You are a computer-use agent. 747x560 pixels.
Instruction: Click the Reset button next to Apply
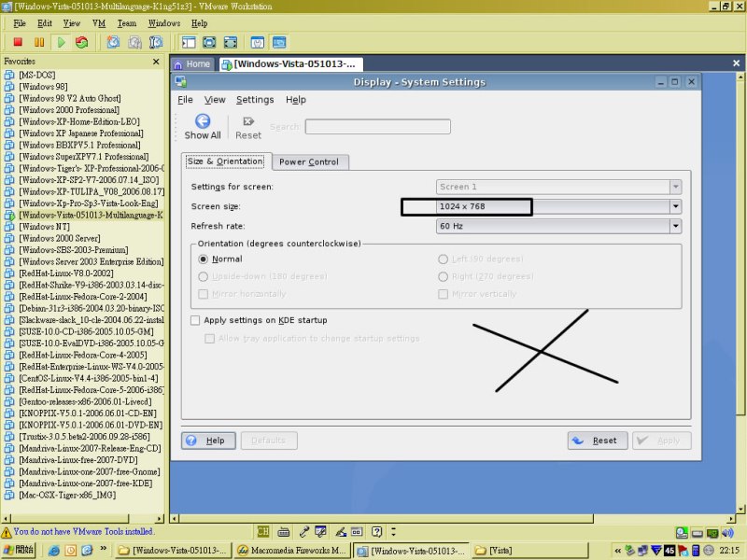coord(598,441)
